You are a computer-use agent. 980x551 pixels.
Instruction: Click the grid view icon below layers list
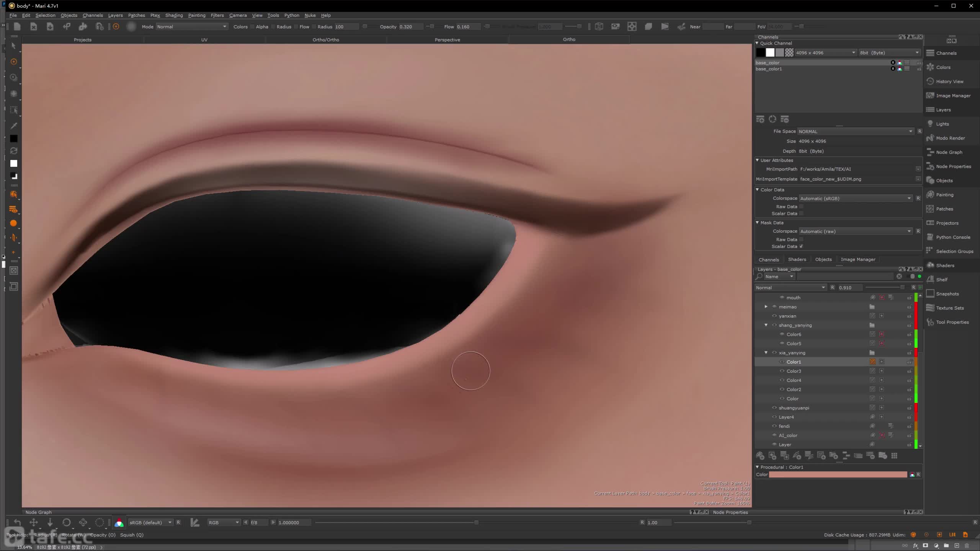click(894, 456)
